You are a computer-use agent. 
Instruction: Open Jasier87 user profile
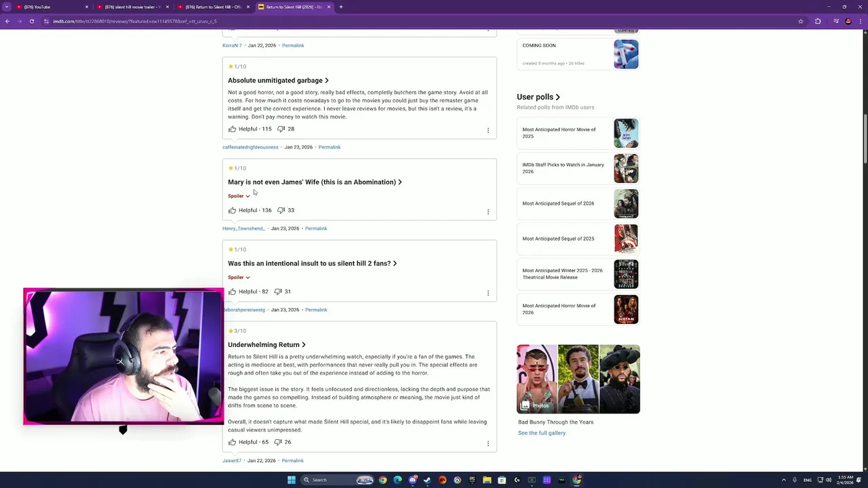[x=232, y=461]
